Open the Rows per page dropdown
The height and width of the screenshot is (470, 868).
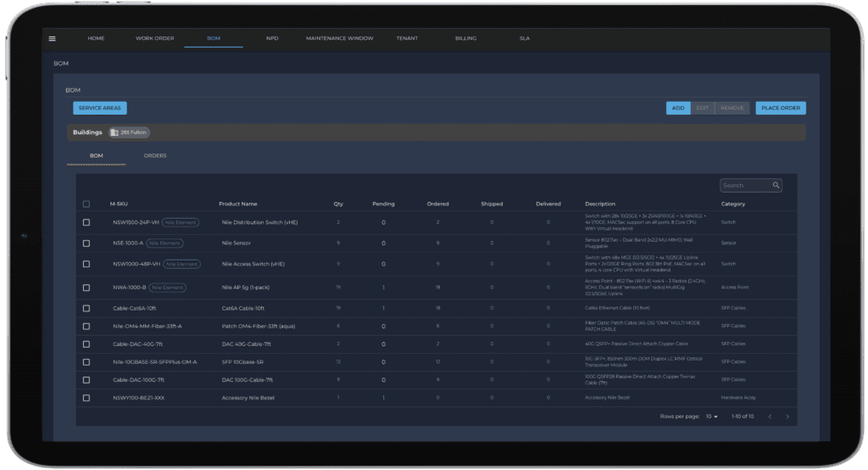712,417
